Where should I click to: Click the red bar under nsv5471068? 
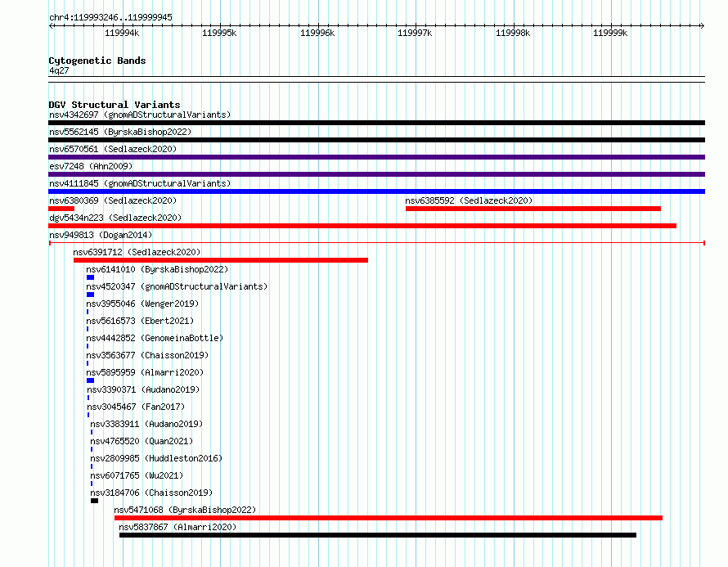[389, 518]
